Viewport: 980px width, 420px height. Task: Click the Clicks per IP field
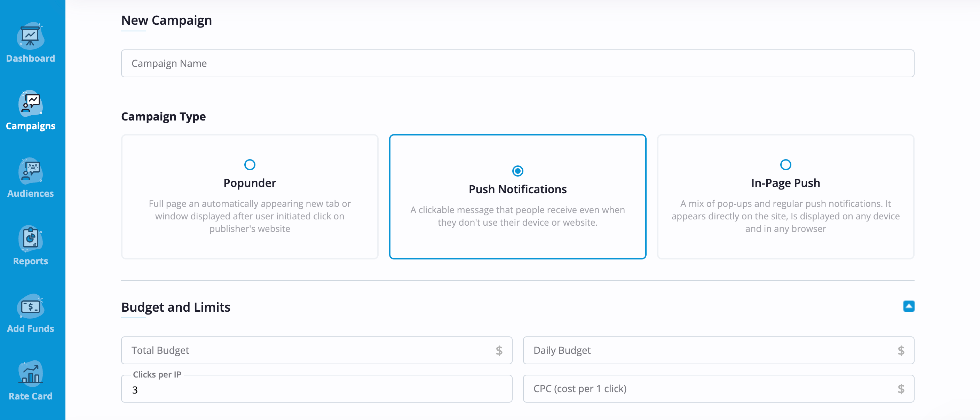coord(317,389)
